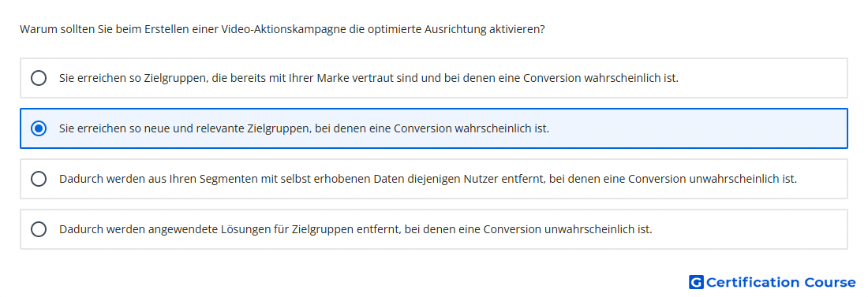Choose radio button for 'Segmenten mit selbst erhobenen Daten'

point(39,179)
